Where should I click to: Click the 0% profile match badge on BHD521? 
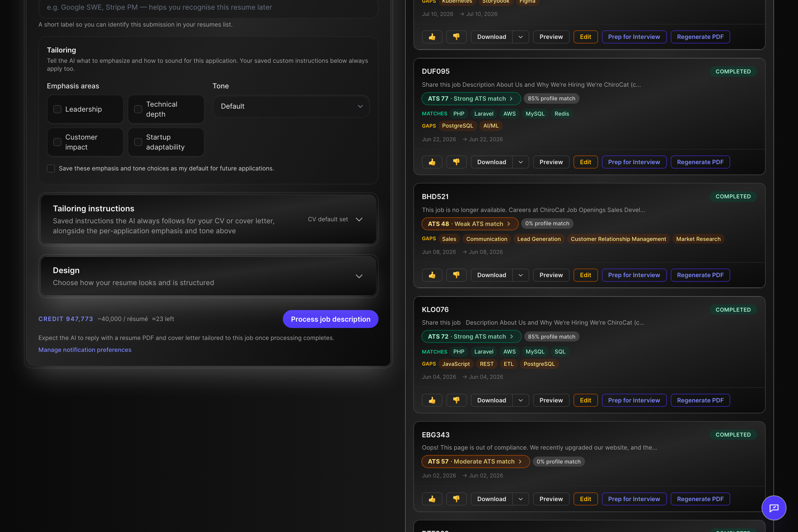(x=547, y=223)
